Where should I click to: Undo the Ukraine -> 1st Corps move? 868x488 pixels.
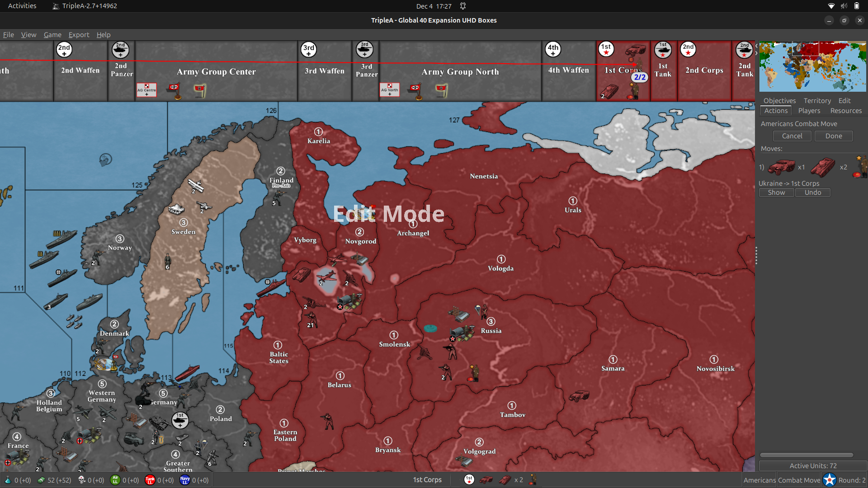(x=812, y=192)
